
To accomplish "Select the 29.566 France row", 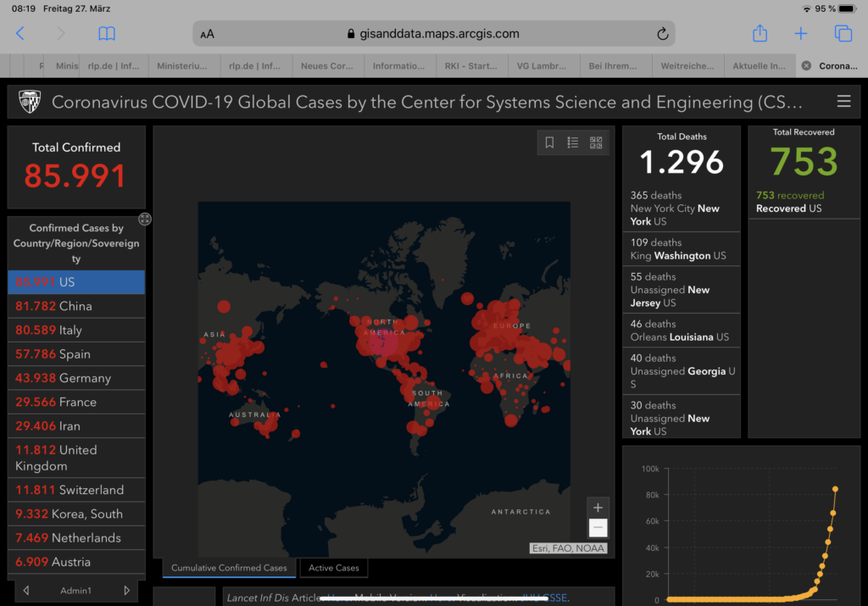I will tap(76, 402).
